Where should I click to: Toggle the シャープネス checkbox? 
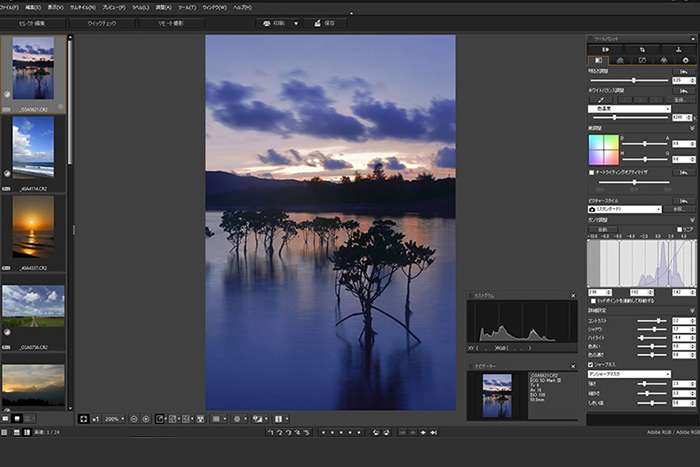[x=590, y=365]
